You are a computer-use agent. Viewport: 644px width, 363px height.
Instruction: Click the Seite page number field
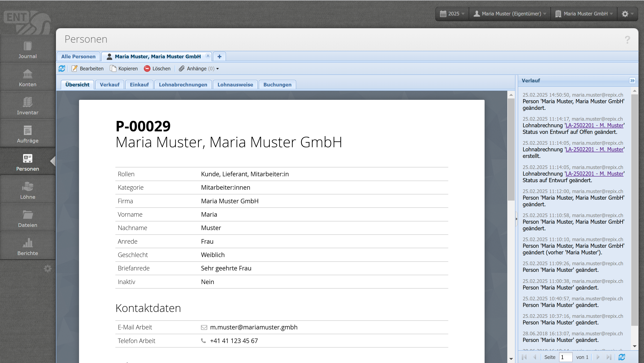[565, 357]
